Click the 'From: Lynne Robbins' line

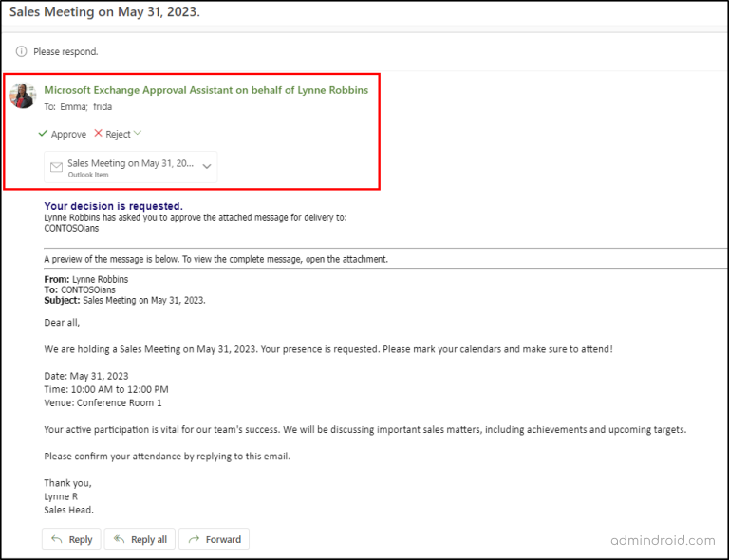click(x=86, y=279)
